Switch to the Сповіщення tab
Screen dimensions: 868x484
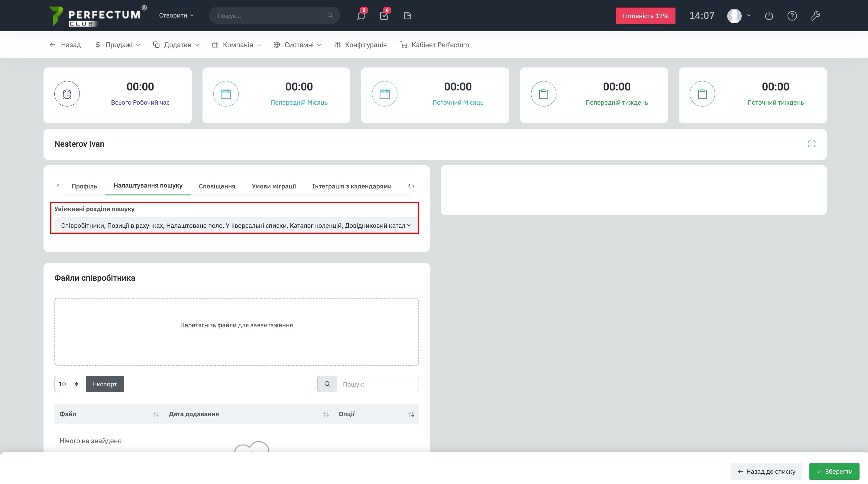click(x=217, y=186)
